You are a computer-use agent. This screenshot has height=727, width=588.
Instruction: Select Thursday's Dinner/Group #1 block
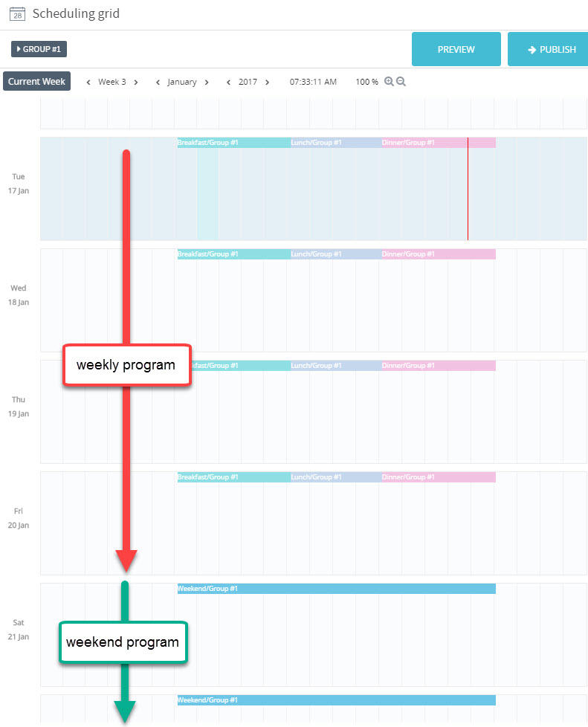click(x=439, y=365)
